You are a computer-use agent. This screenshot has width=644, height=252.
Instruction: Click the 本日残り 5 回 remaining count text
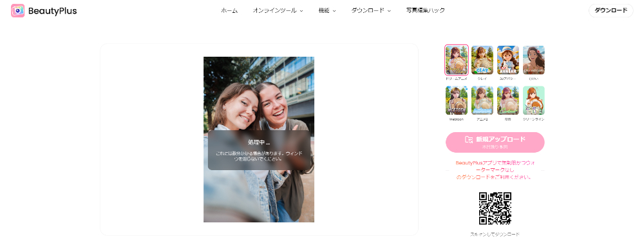coord(495,147)
